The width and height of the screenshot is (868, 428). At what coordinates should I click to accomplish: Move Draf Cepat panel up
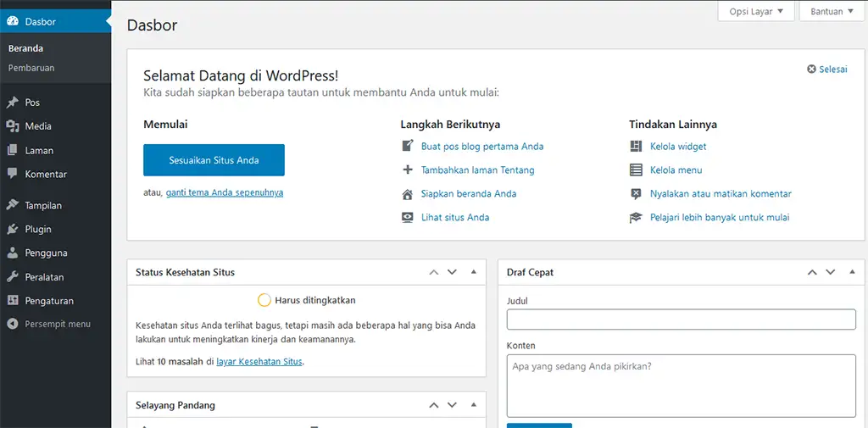[812, 272]
